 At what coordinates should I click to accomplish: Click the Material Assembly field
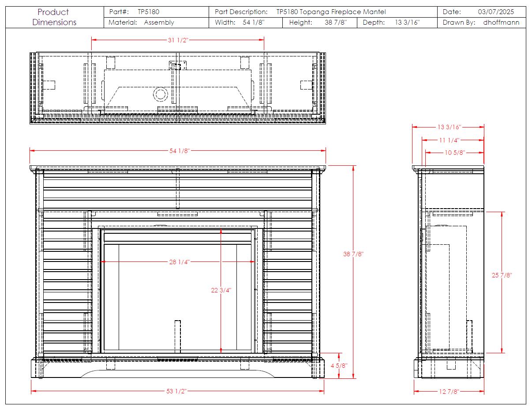[x=141, y=22]
